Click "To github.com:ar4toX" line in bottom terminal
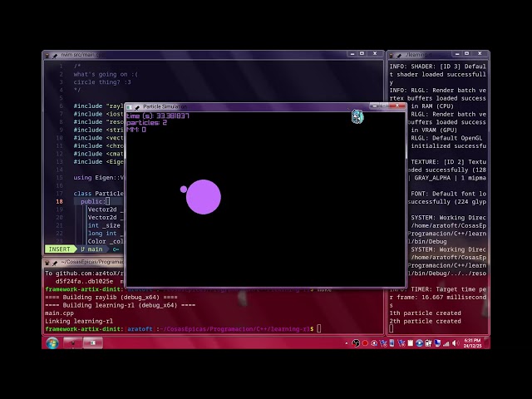Viewport: 532px width, 399px height. click(84, 273)
